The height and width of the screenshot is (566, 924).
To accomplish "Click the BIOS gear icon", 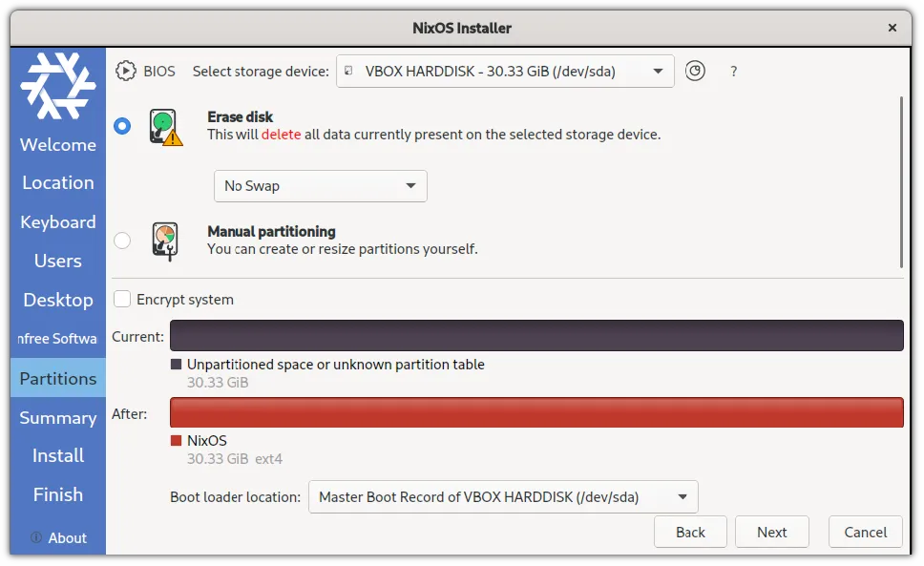I will tap(126, 71).
